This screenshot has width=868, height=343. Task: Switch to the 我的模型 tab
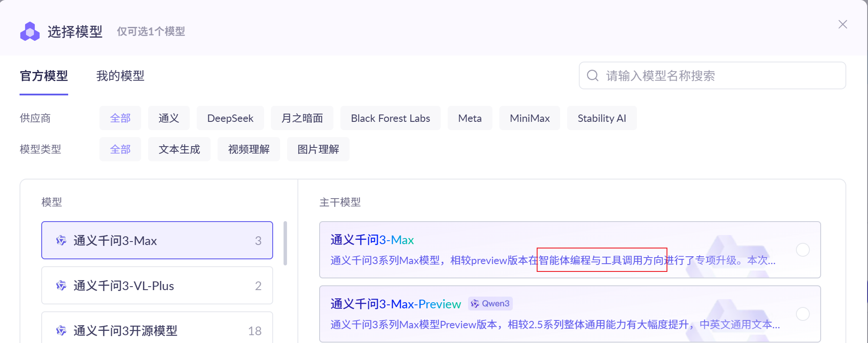click(120, 76)
